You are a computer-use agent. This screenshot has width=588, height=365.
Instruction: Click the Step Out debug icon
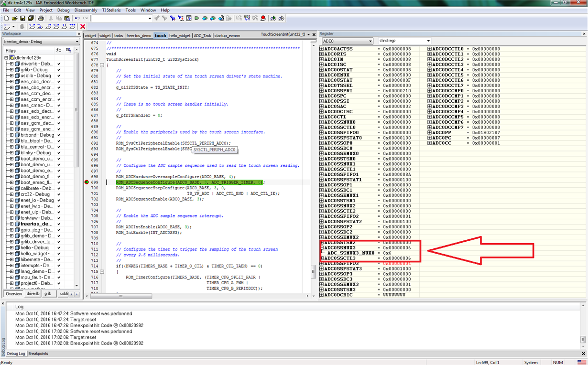(48, 27)
